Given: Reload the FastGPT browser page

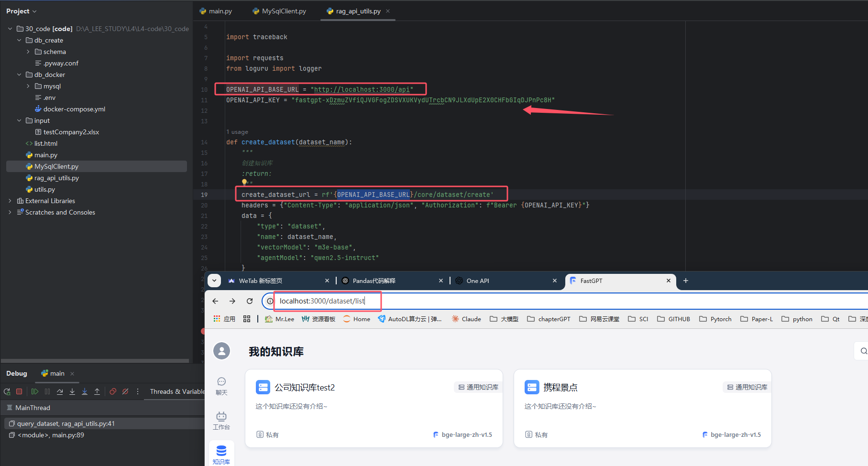Looking at the screenshot, I should [250, 301].
